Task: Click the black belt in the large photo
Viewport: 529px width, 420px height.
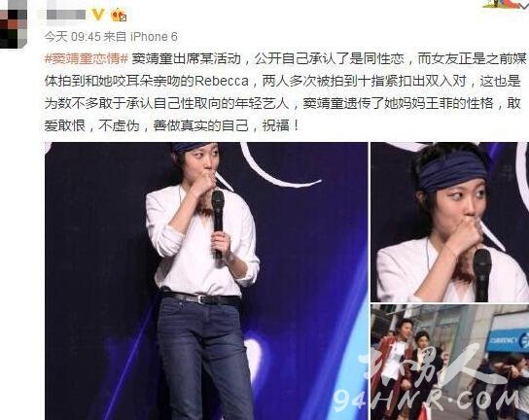Action: [x=200, y=297]
